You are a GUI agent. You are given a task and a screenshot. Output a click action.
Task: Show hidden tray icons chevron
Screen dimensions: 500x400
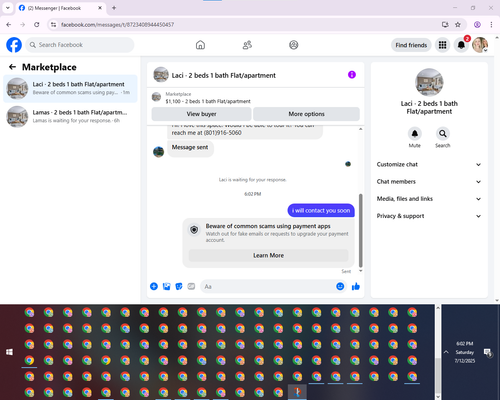[x=446, y=352]
